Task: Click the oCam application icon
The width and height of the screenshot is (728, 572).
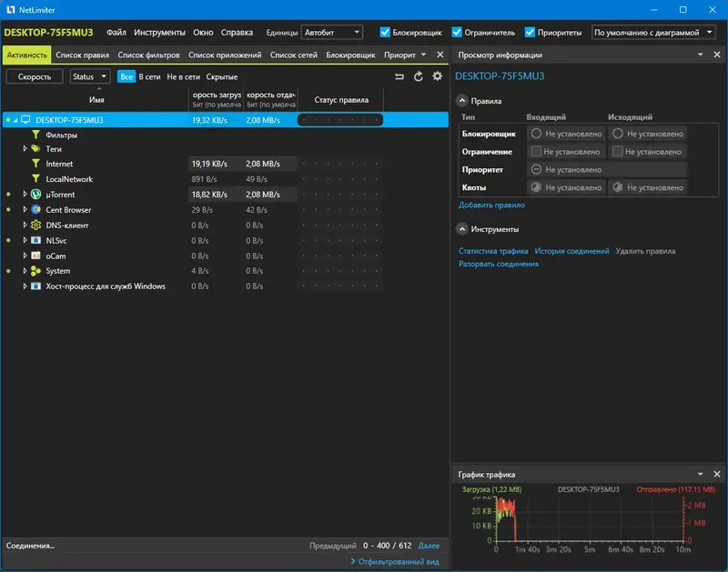Action: point(35,256)
